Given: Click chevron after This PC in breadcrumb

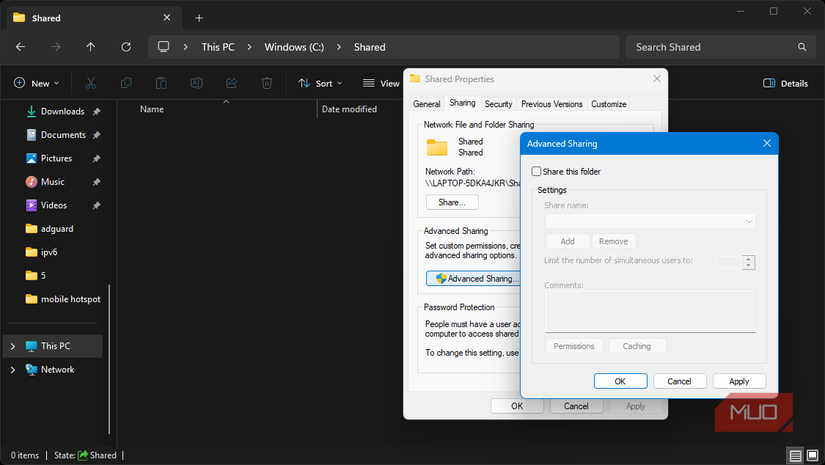Looking at the screenshot, I should (x=249, y=47).
